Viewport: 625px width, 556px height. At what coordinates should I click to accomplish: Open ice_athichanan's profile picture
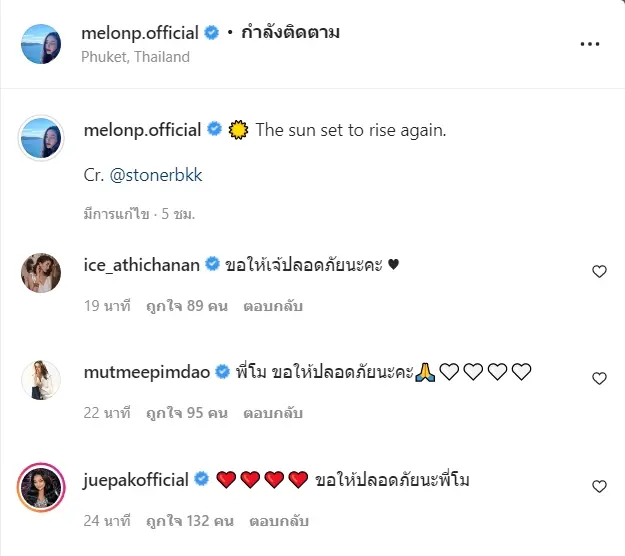click(x=42, y=272)
